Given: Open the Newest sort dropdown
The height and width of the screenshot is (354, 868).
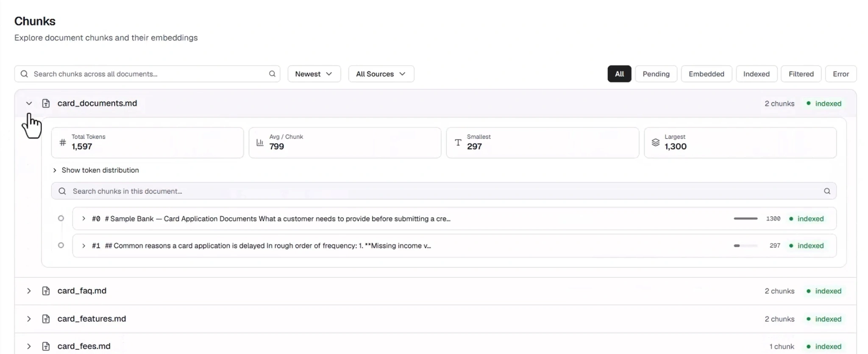Looking at the screenshot, I should pyautogui.click(x=314, y=74).
